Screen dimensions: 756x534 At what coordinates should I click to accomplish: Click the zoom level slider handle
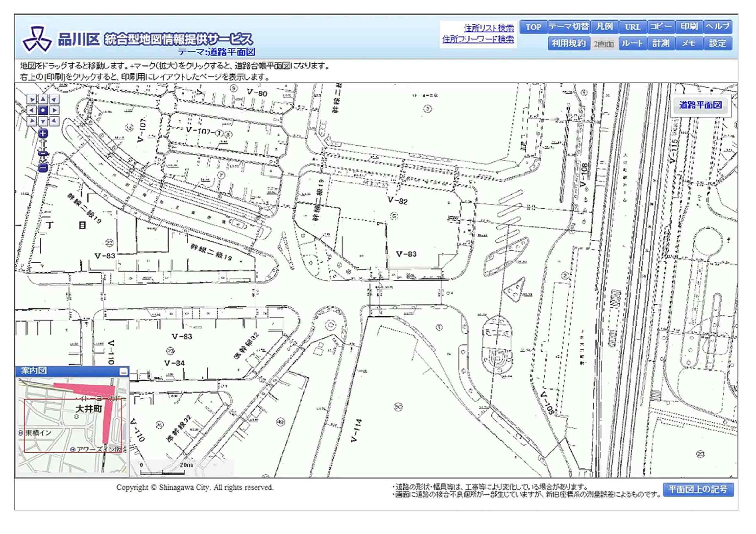(43, 154)
